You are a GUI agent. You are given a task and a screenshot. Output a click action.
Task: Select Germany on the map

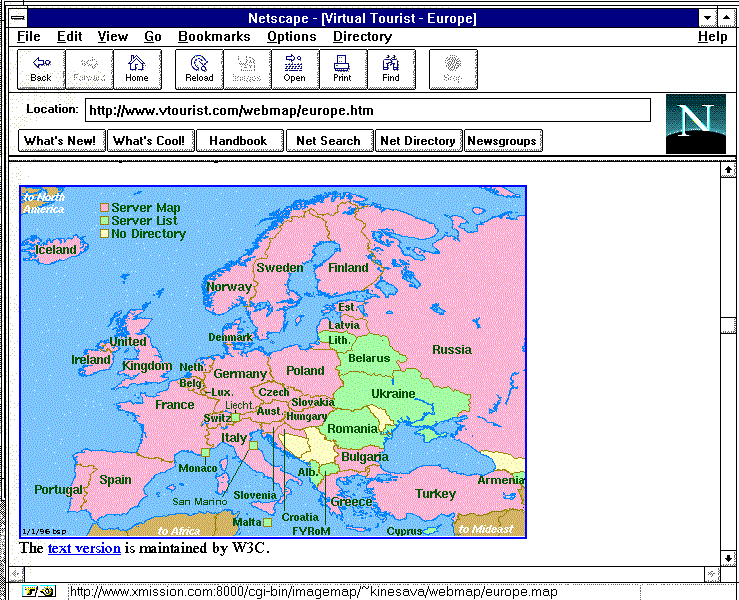click(x=240, y=374)
